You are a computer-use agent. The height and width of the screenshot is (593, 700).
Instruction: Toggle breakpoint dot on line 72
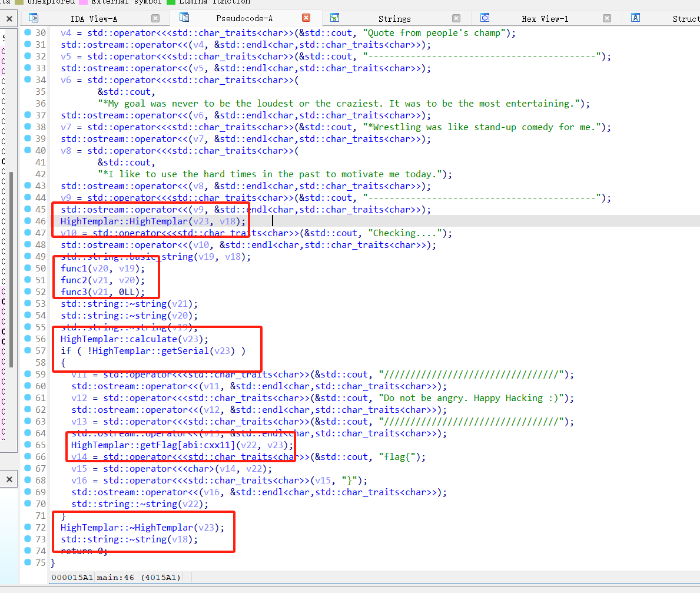pyautogui.click(x=28, y=527)
